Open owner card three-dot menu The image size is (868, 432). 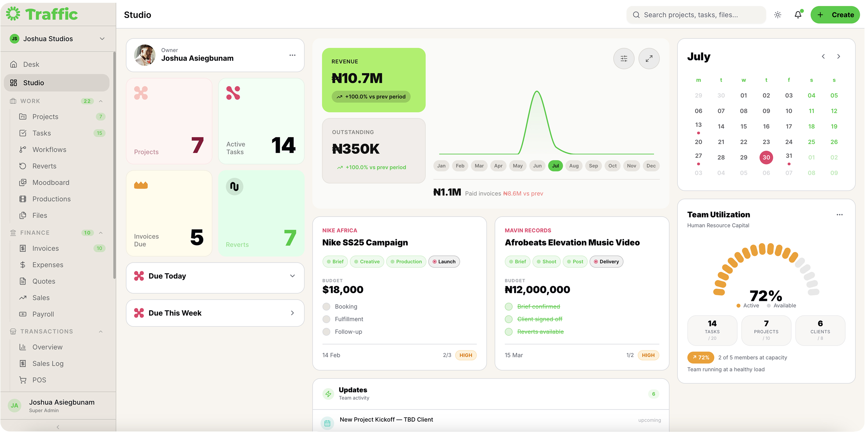(292, 55)
